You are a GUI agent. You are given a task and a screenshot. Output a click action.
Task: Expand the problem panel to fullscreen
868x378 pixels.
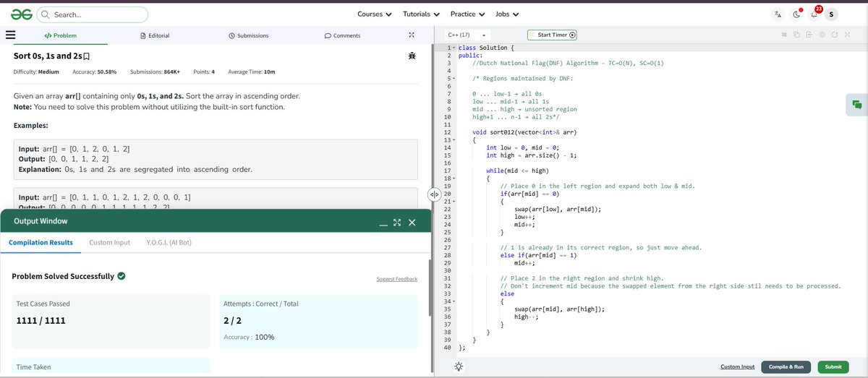pyautogui.click(x=412, y=35)
